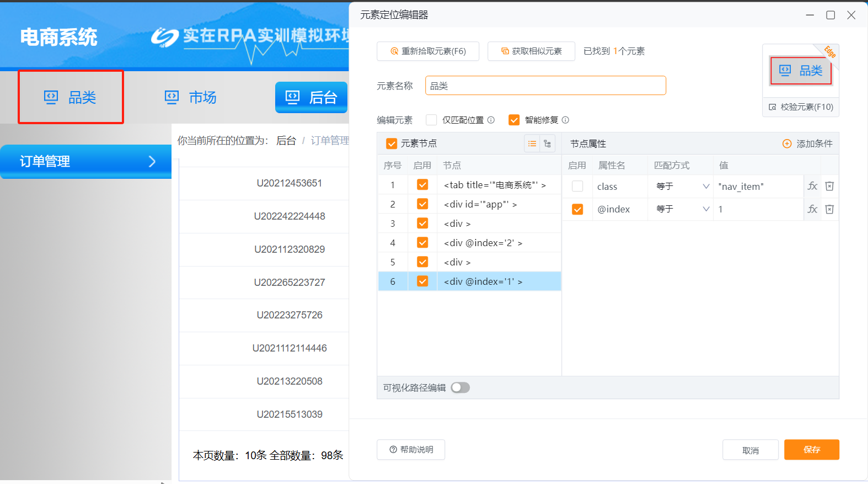Click 重新拾取元素(F6) button
868x484 pixels.
428,51
